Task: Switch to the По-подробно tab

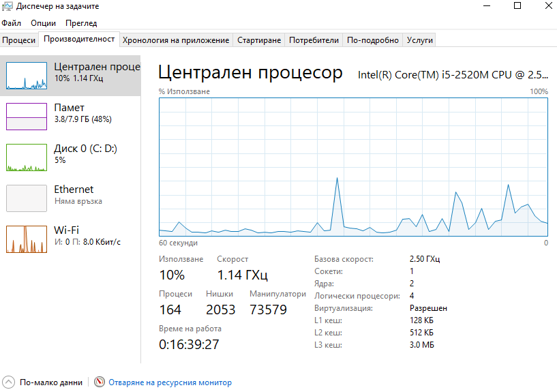Action: pos(373,40)
